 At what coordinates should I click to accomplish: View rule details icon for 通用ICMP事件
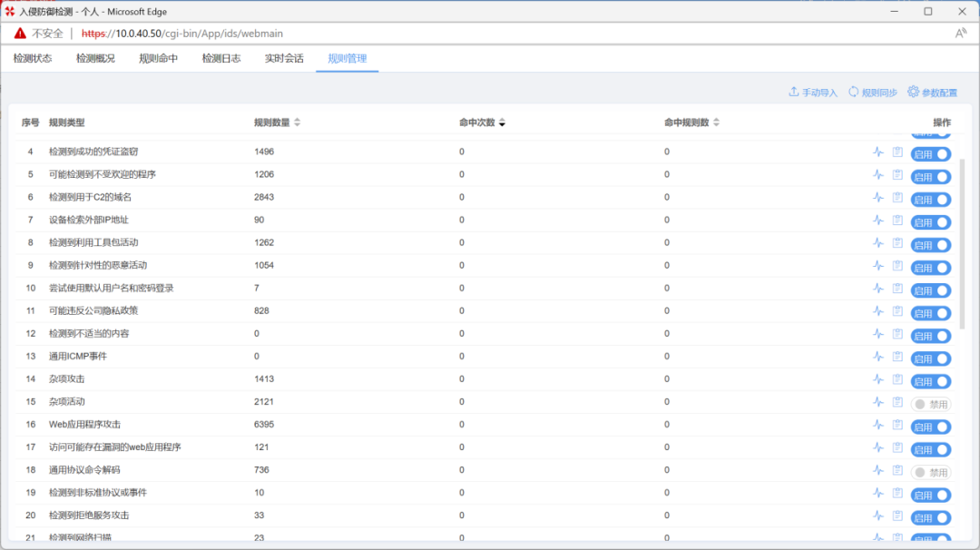(897, 357)
